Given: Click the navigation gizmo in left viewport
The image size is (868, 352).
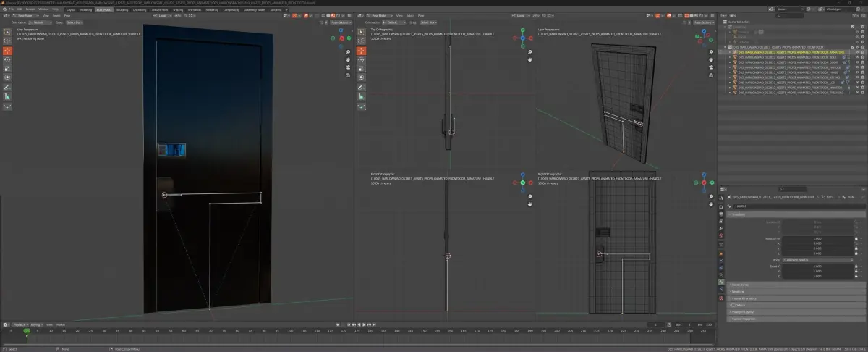Looking at the screenshot, I should [x=342, y=37].
